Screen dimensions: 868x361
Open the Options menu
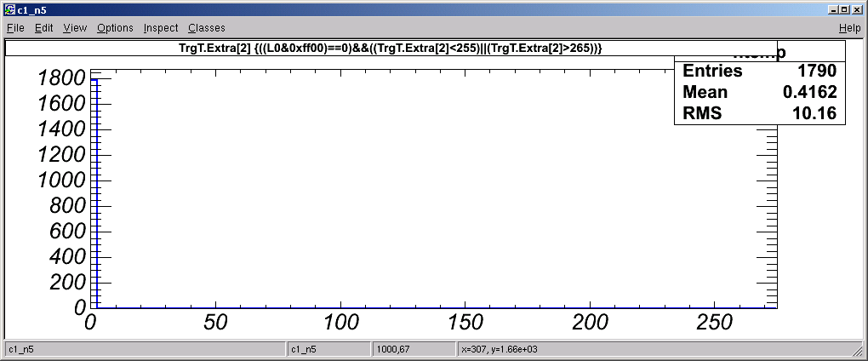[x=115, y=28]
